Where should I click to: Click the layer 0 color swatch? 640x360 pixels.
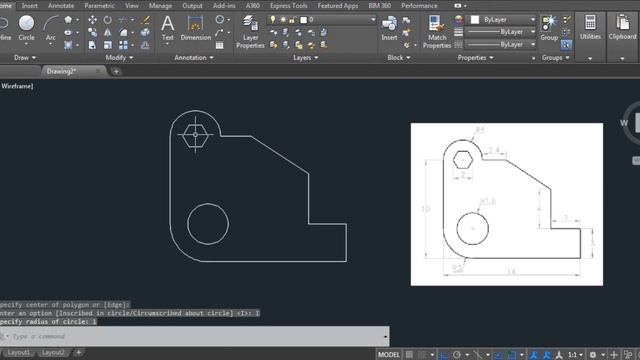(304, 20)
